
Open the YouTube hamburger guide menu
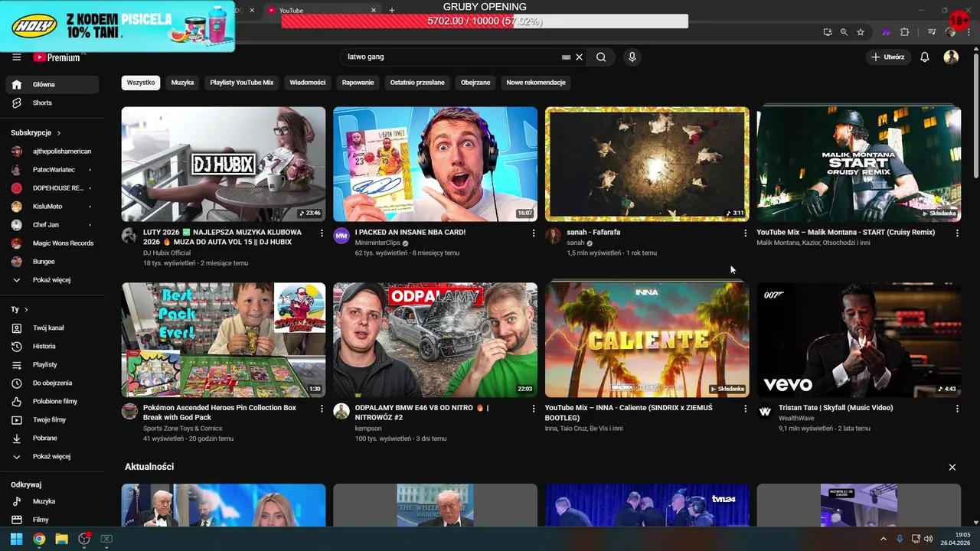click(17, 57)
